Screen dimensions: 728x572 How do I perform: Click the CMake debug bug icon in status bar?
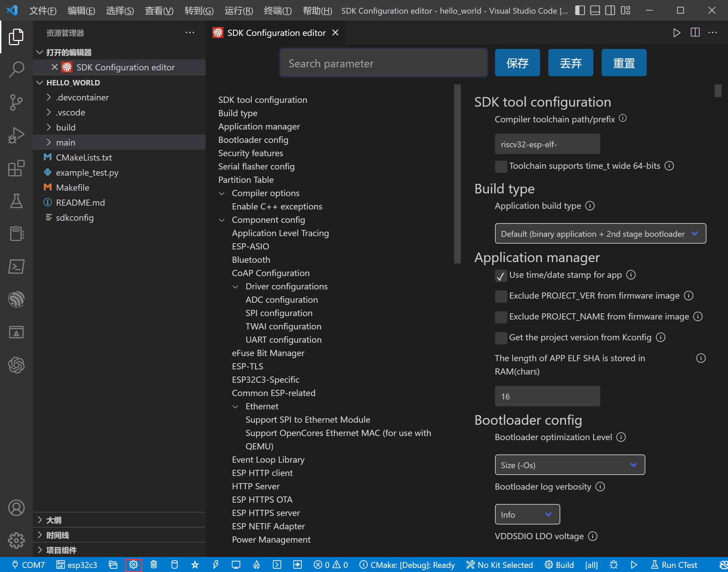pos(614,565)
